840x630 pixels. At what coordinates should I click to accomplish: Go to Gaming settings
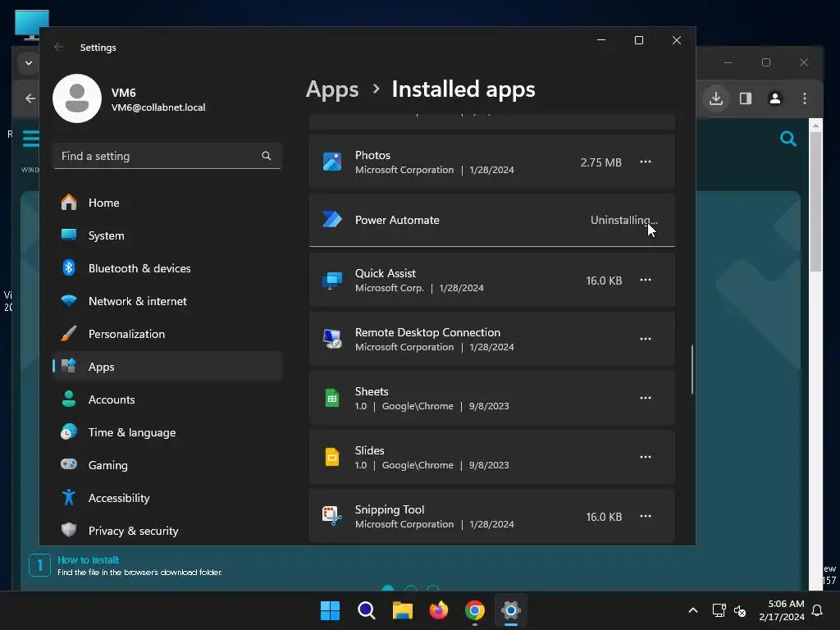167,465
